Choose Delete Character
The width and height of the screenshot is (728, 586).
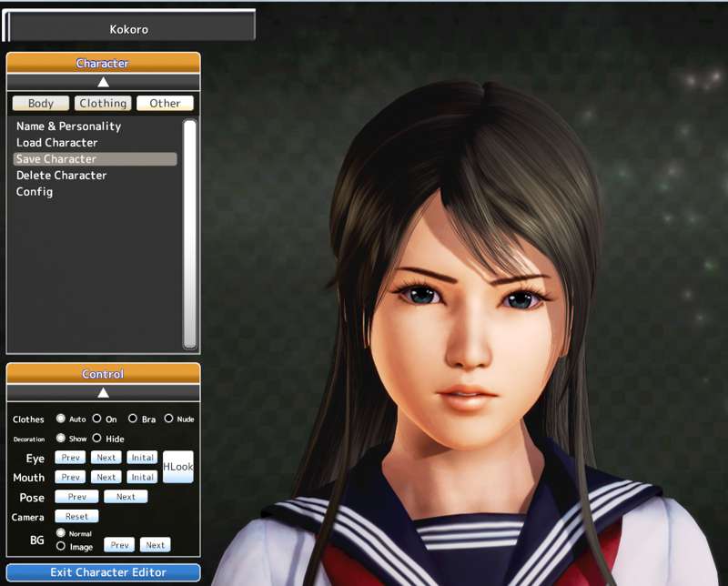pyautogui.click(x=61, y=175)
